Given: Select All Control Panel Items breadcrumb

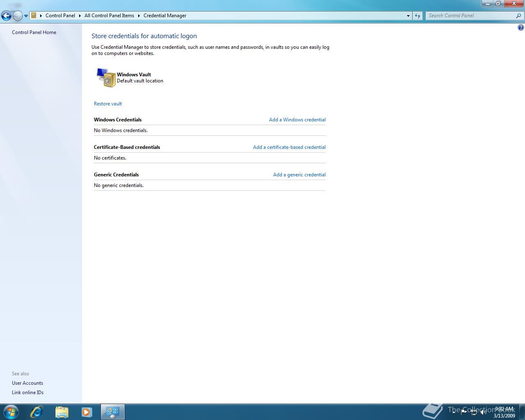Looking at the screenshot, I should tap(109, 16).
